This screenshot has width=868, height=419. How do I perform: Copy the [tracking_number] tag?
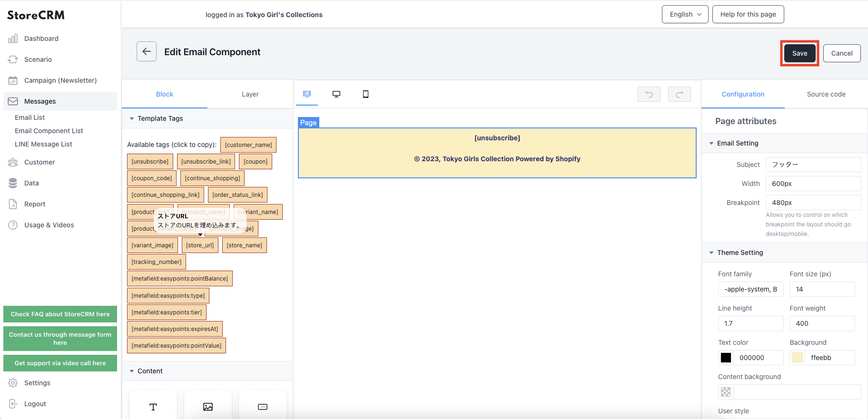pos(157,262)
